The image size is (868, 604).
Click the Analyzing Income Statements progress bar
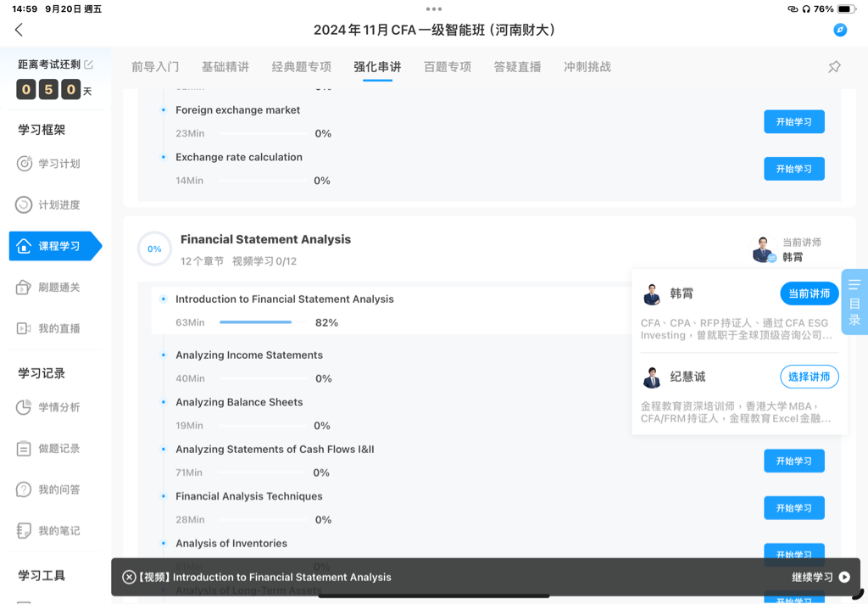[x=264, y=378]
